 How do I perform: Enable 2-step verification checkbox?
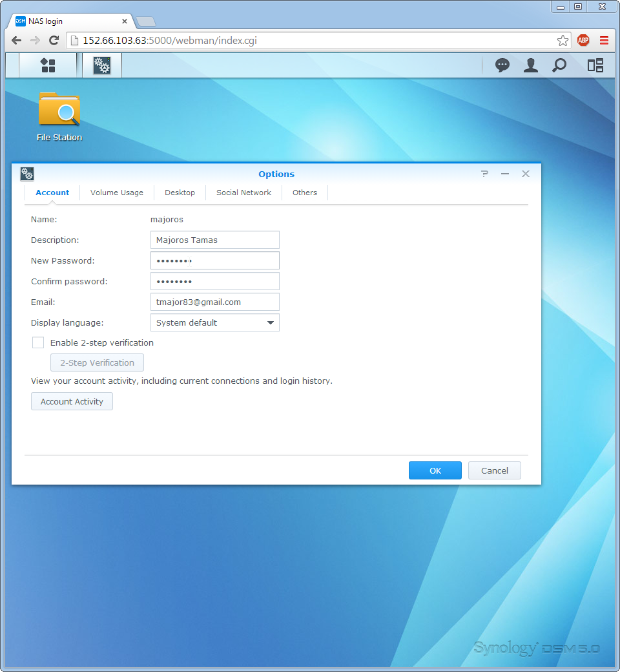pos(38,342)
